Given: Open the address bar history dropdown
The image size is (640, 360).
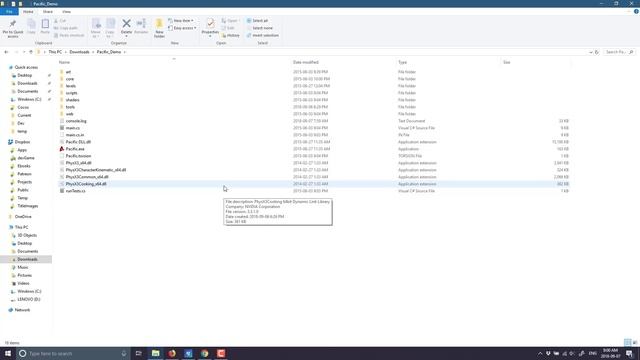Looking at the screenshot, I should tap(590, 52).
